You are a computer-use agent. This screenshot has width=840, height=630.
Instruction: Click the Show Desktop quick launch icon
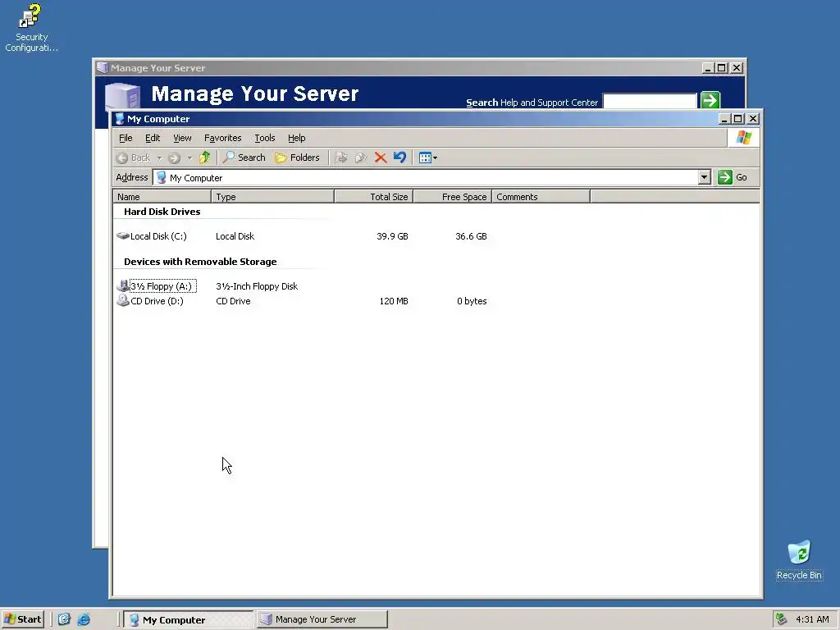click(64, 619)
